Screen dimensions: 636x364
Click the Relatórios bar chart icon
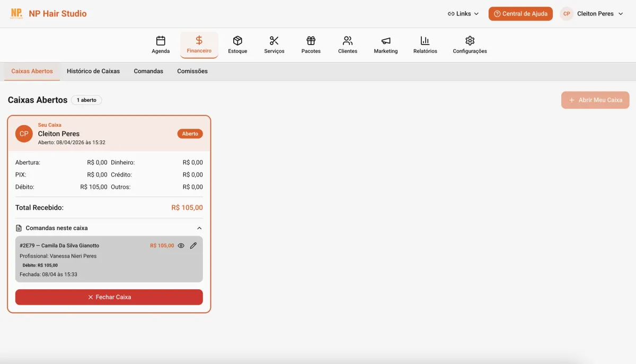[x=425, y=40]
